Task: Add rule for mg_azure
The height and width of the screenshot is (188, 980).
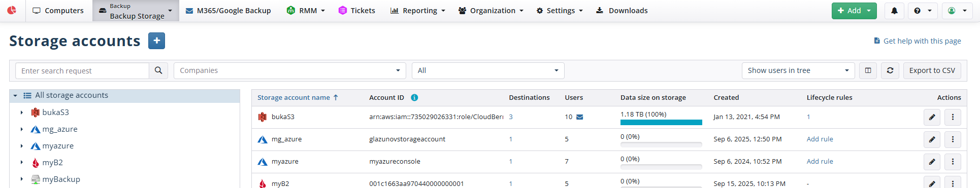Action: pyautogui.click(x=820, y=139)
